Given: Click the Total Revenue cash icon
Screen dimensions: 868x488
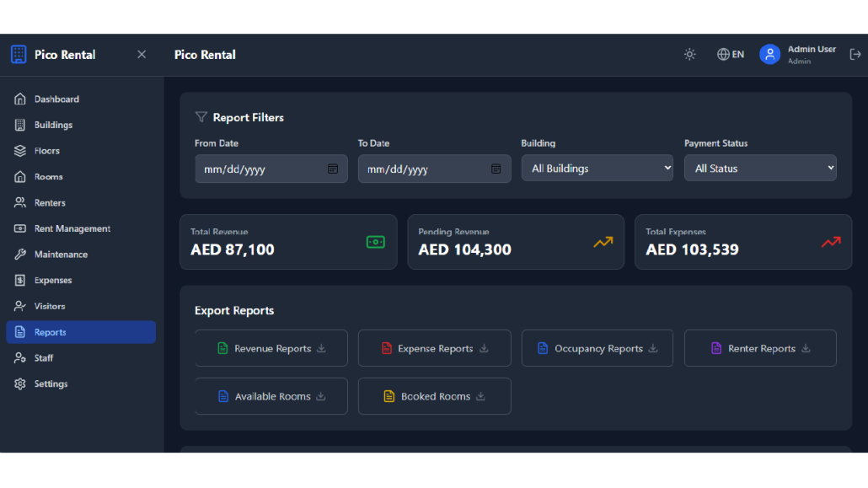Looking at the screenshot, I should pyautogui.click(x=376, y=242).
